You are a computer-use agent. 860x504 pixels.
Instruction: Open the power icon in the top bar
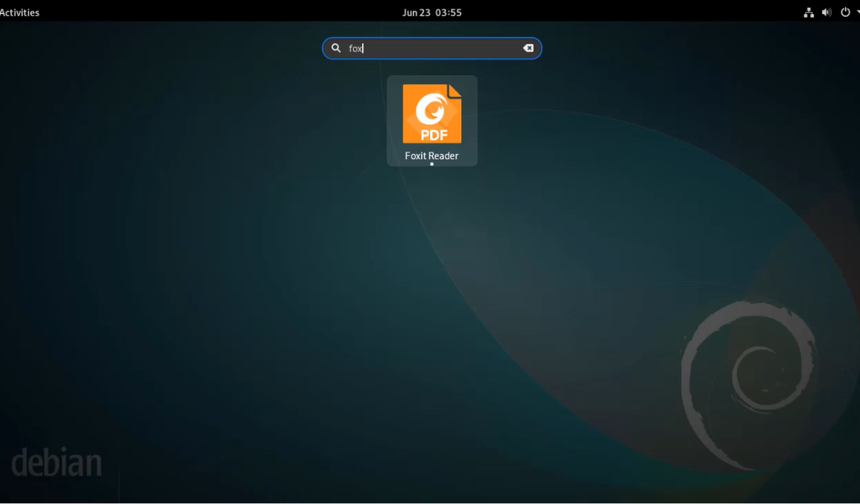click(845, 13)
